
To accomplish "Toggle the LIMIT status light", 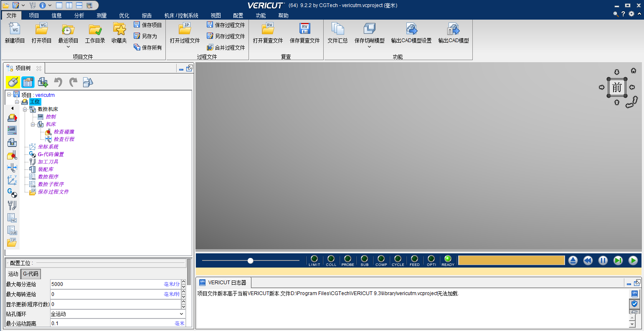I will coord(314,259).
